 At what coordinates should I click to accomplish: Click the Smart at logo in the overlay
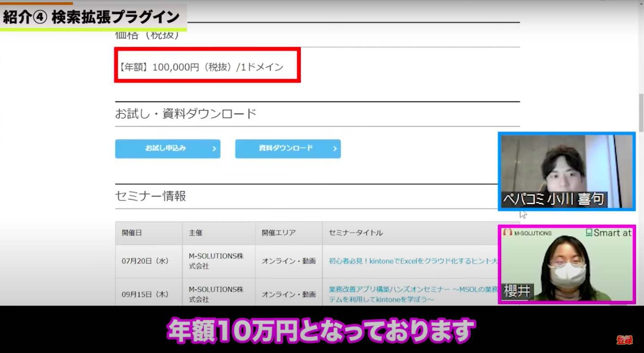609,233
